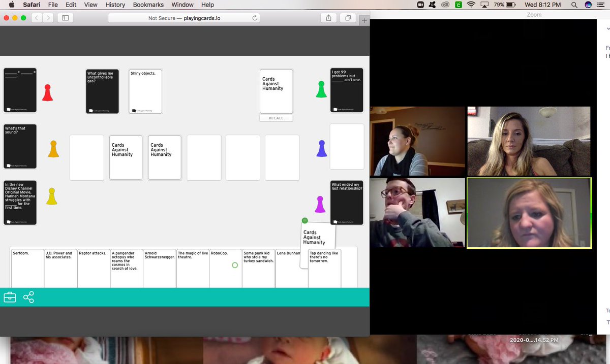Viewport: 610px width, 364px height.
Task: Toggle the Safari sidebar button
Action: [65, 18]
